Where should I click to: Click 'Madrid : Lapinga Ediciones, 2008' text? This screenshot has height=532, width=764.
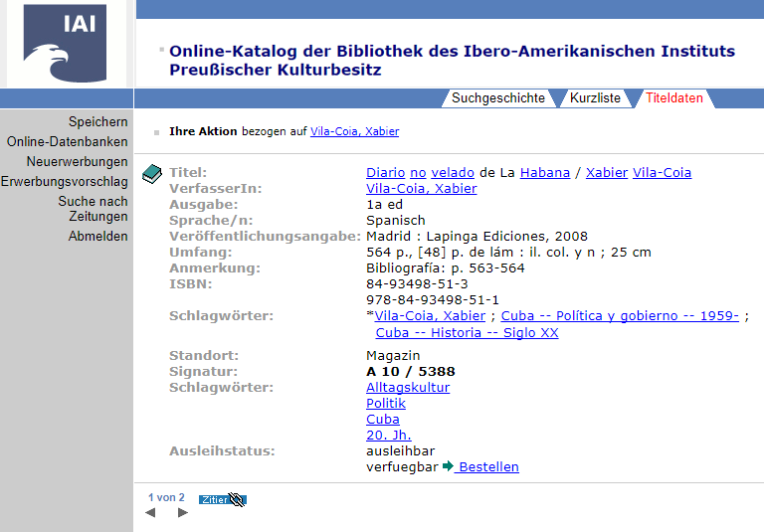pos(477,237)
